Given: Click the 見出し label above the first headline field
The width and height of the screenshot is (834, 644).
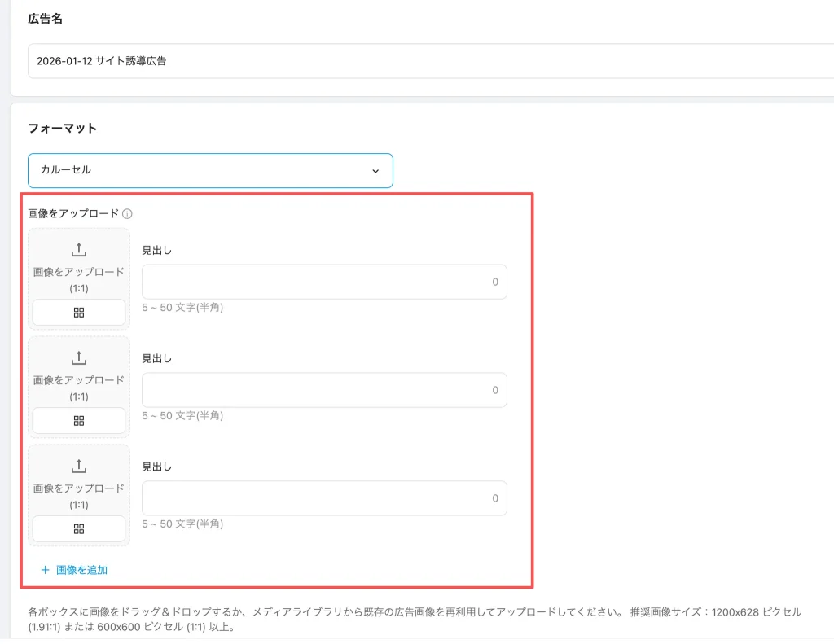Looking at the screenshot, I should [156, 250].
